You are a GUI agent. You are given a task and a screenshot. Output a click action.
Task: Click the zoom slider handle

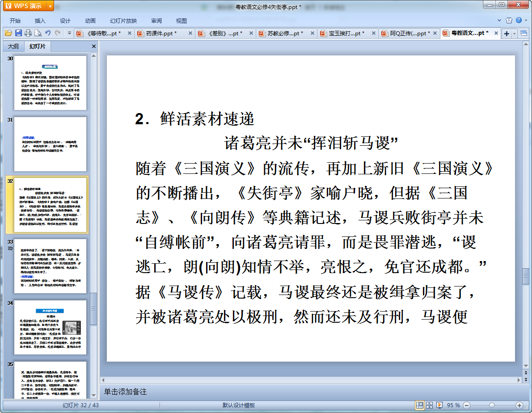(x=492, y=405)
